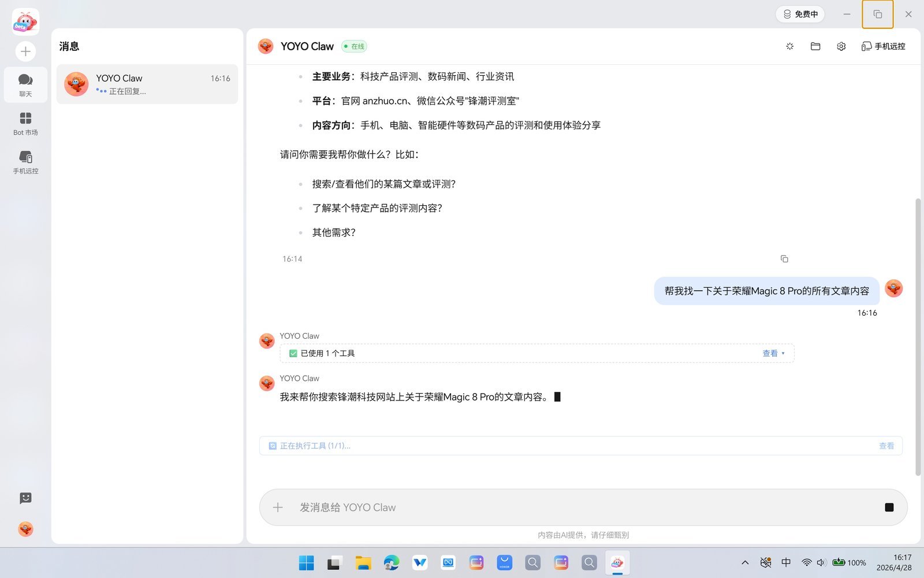This screenshot has height=578, width=924.
Task: Open File Explorer from the taskbar
Action: click(x=363, y=562)
